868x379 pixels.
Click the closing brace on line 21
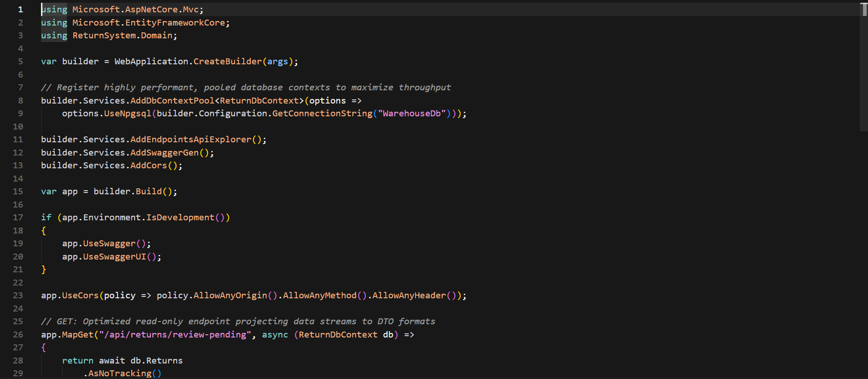click(x=44, y=270)
